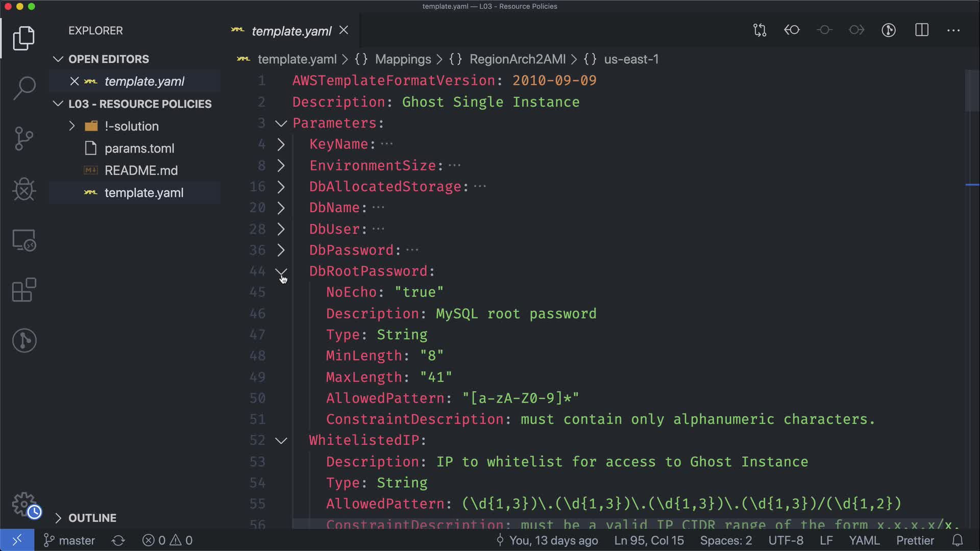
Task: Click the notifications bell icon
Action: click(x=958, y=540)
